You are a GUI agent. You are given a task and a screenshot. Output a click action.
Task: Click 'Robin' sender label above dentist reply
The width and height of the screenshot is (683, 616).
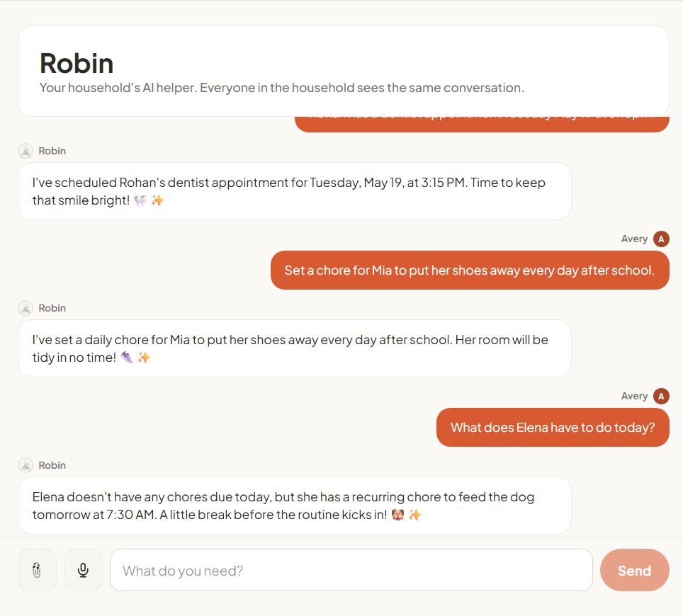pos(52,151)
